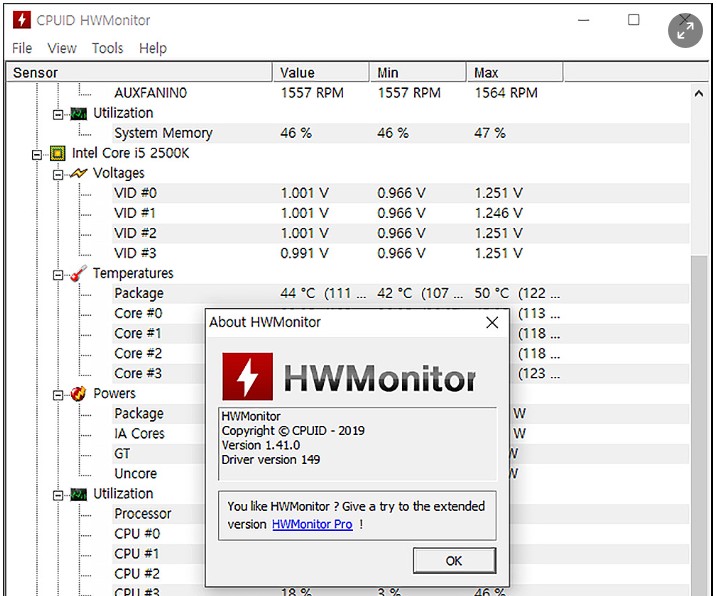Collapse the Utilization node above System Memory
The height and width of the screenshot is (596, 717).
(58, 114)
